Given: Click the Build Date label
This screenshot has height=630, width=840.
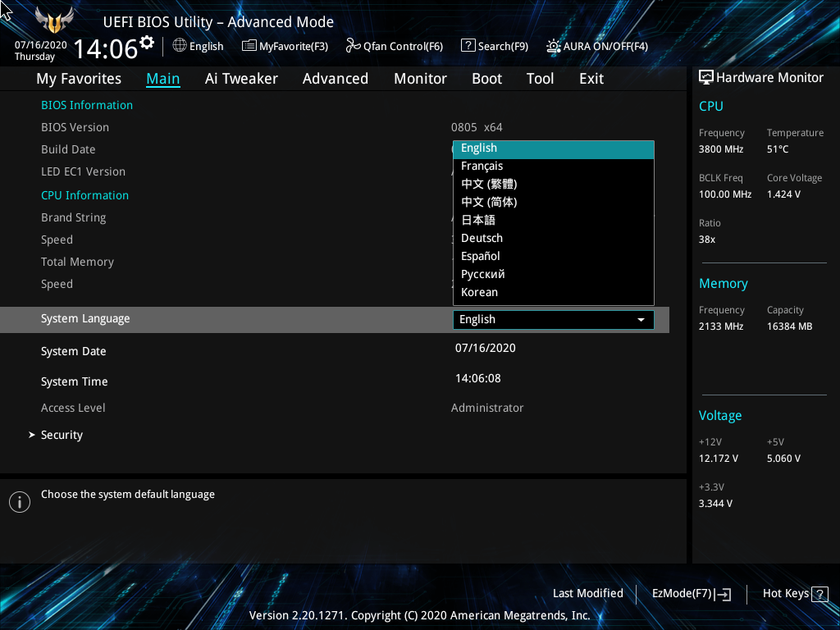Looking at the screenshot, I should point(68,149).
